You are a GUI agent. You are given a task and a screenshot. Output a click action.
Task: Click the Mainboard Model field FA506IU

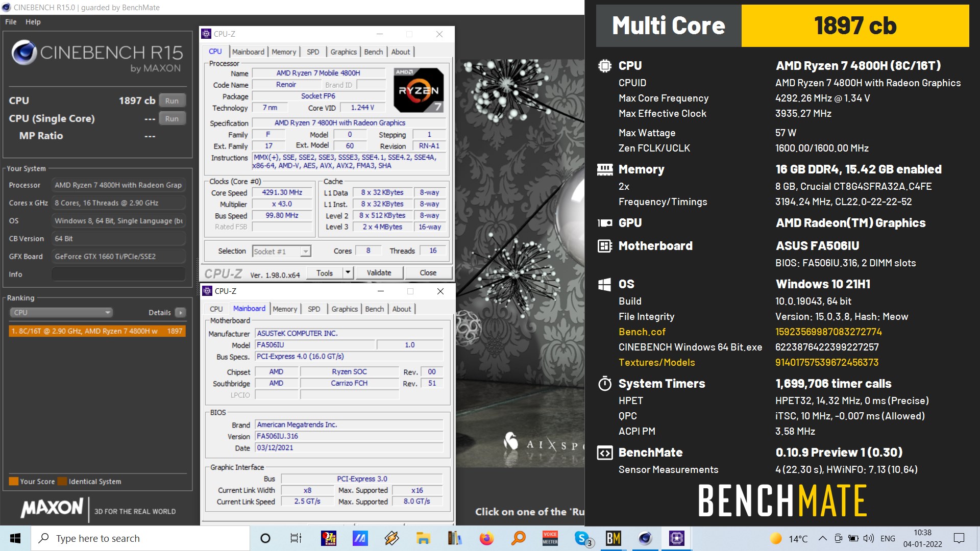point(315,345)
